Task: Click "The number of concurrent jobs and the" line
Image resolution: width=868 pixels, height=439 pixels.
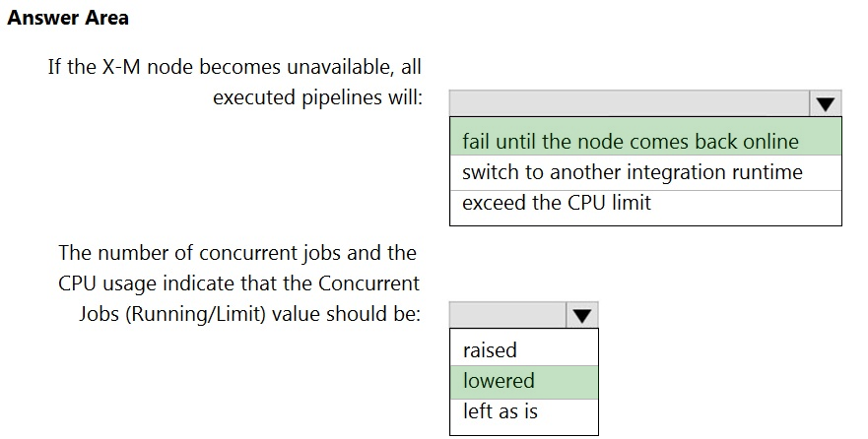Action: point(237,253)
